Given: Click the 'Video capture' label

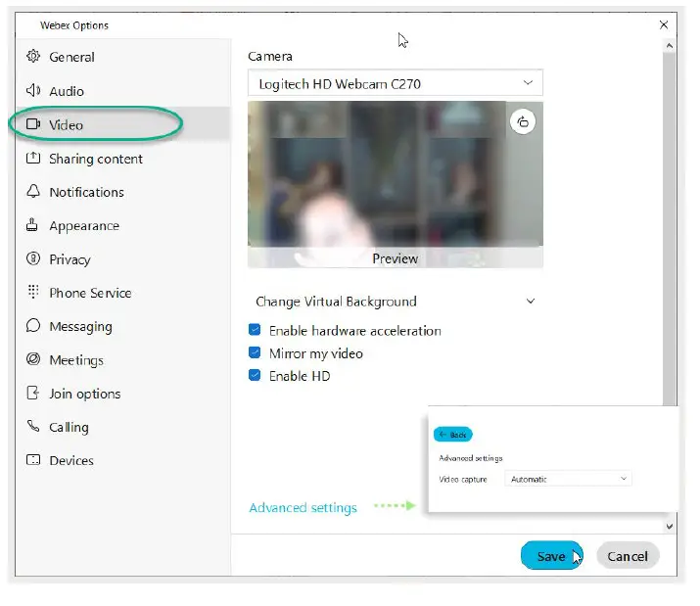Looking at the screenshot, I should 463,479.
